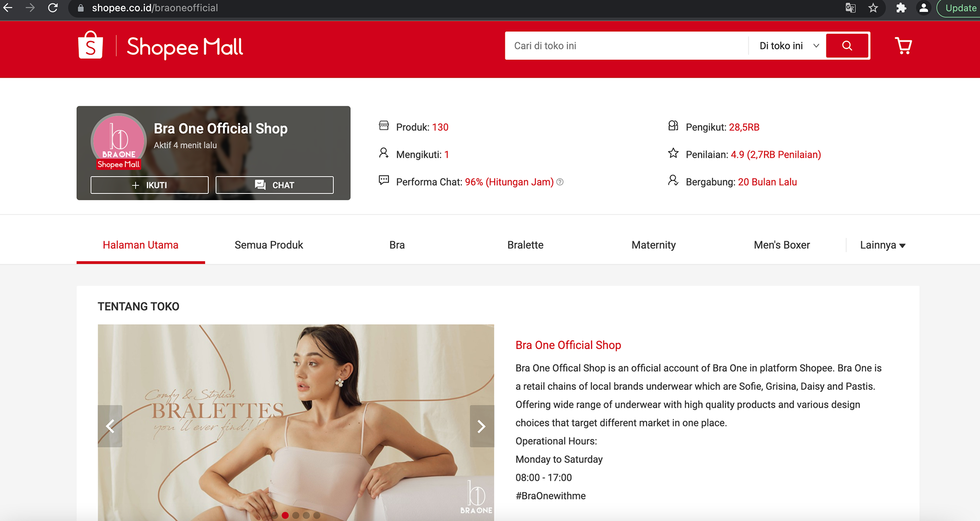Open CHAT with the shop

tap(275, 185)
